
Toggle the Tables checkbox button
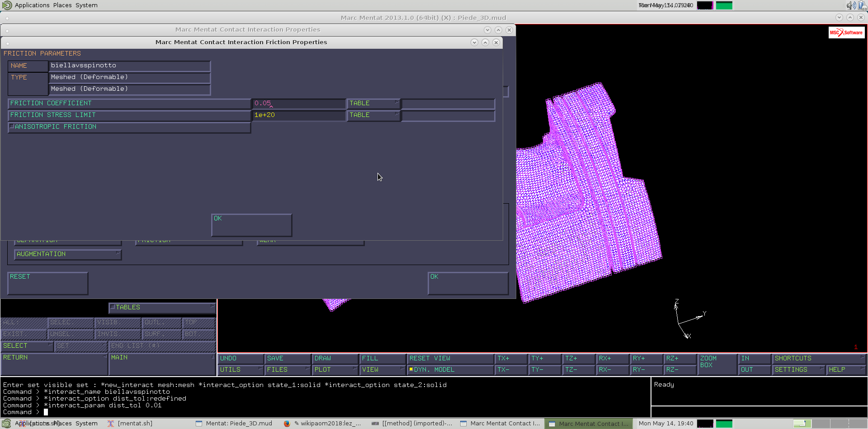coord(162,308)
